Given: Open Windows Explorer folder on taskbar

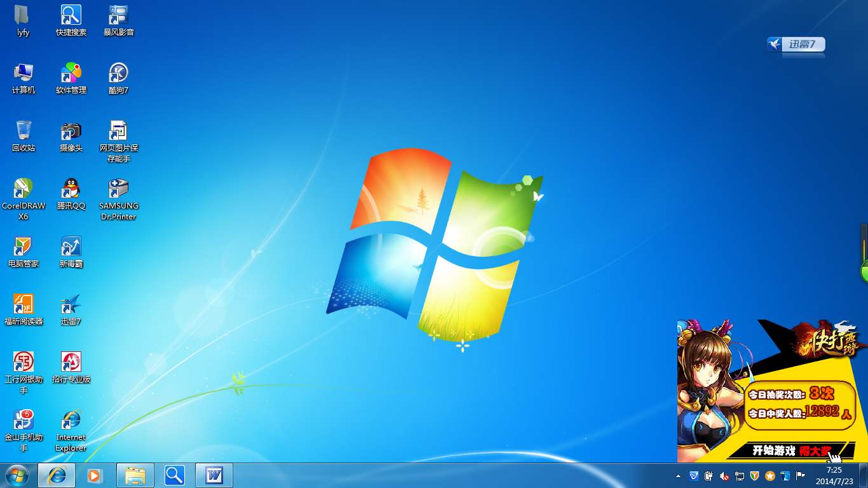Looking at the screenshot, I should coord(135,475).
